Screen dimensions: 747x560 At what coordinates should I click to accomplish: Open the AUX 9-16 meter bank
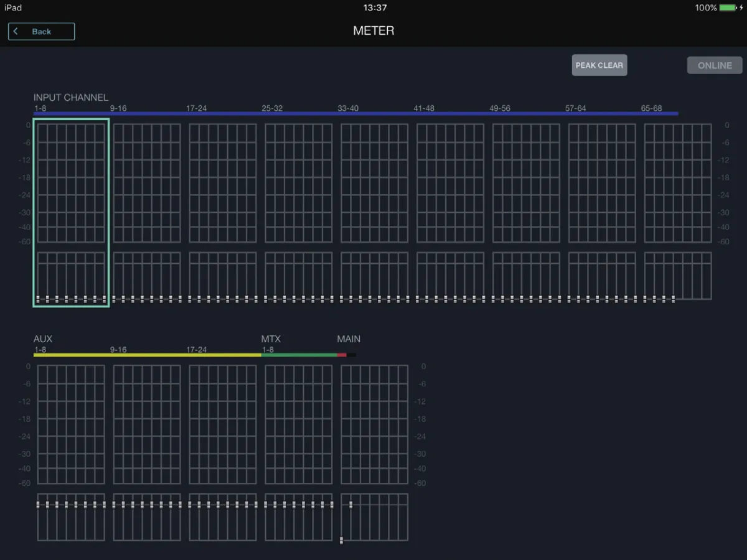tap(147, 454)
